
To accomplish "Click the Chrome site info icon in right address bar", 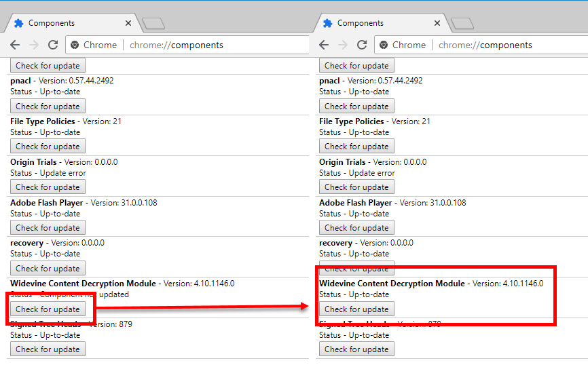I will tap(384, 45).
